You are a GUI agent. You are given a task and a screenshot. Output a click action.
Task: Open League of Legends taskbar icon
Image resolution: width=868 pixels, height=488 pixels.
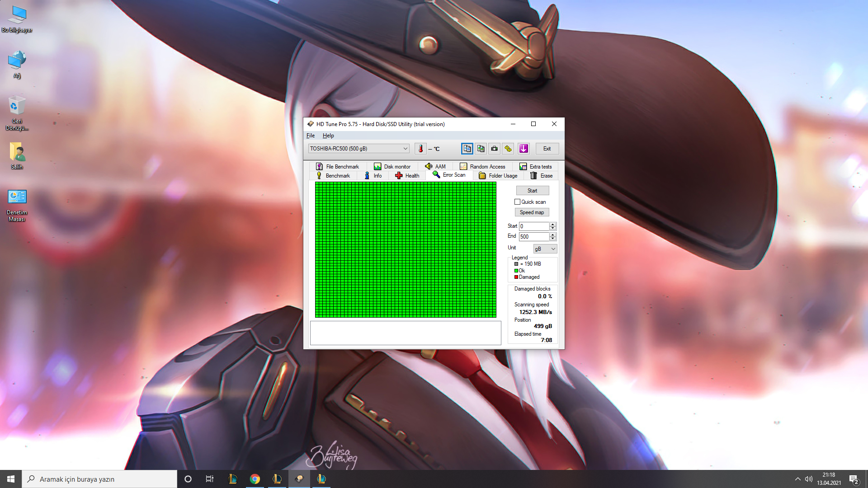pyautogui.click(x=233, y=479)
